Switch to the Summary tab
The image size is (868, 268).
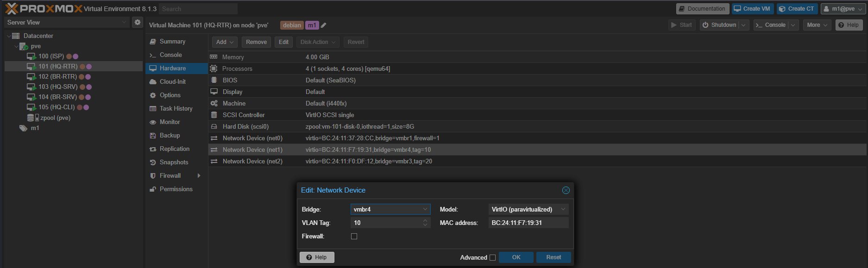(x=172, y=42)
